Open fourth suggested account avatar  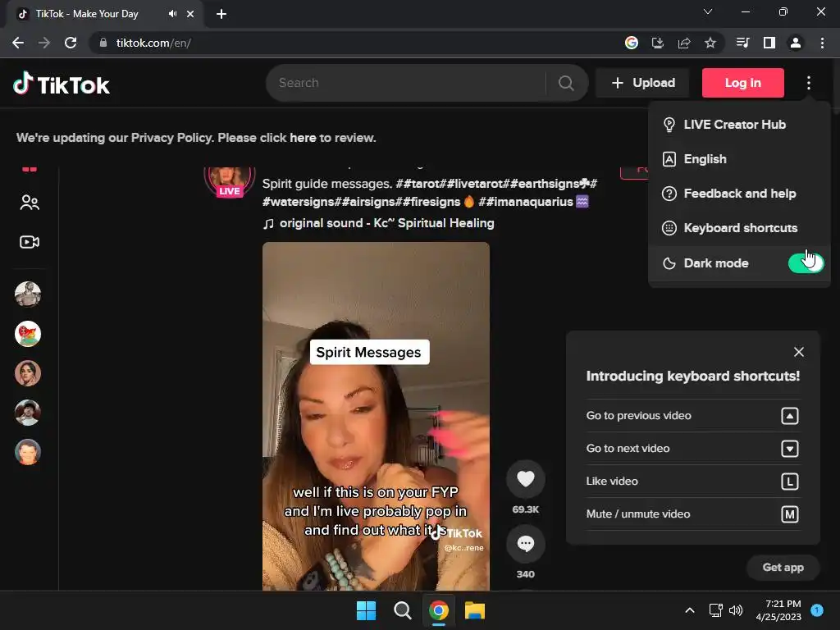click(x=28, y=413)
